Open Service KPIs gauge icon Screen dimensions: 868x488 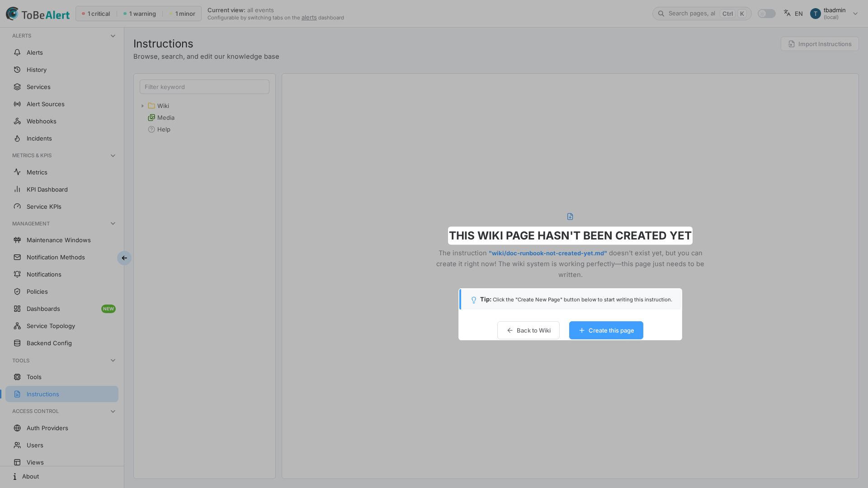click(17, 206)
